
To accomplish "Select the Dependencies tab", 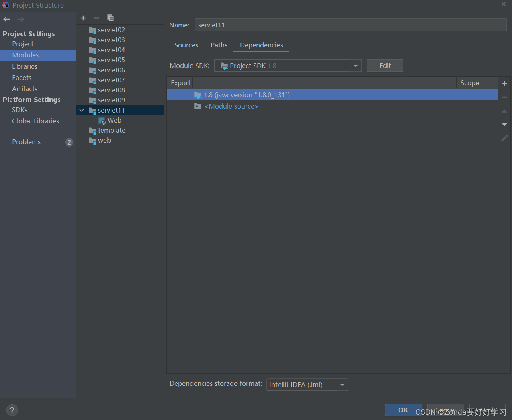I will tap(261, 45).
